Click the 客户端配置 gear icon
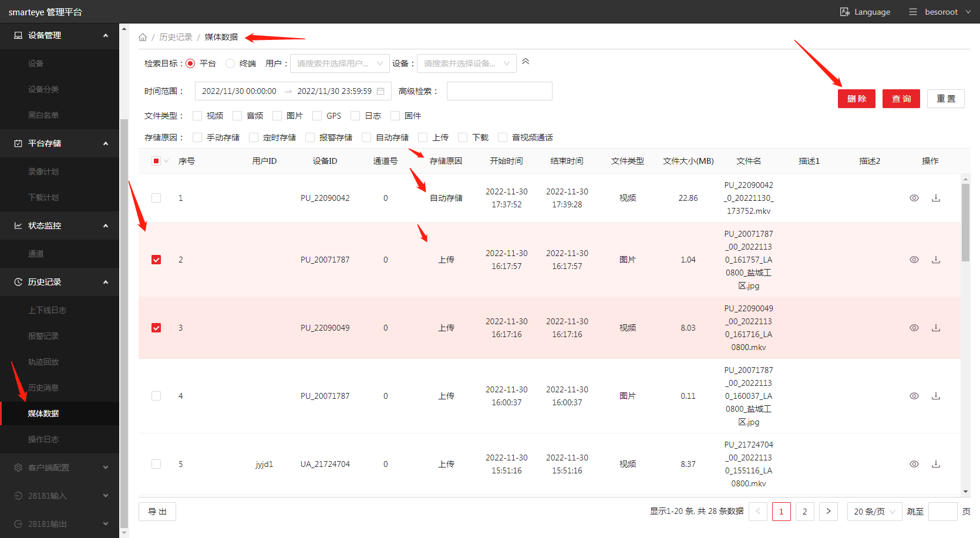 pos(18,468)
